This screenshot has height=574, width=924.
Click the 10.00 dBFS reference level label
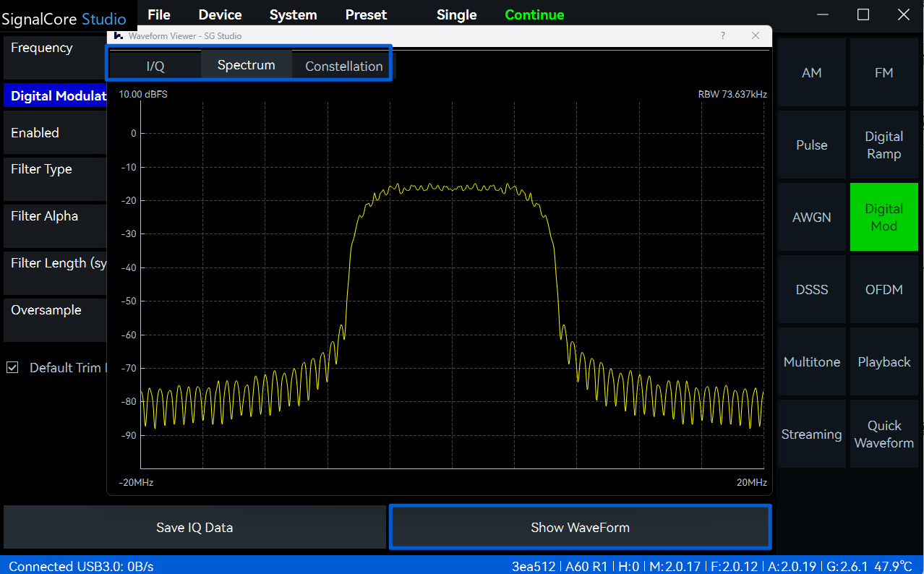(x=143, y=94)
